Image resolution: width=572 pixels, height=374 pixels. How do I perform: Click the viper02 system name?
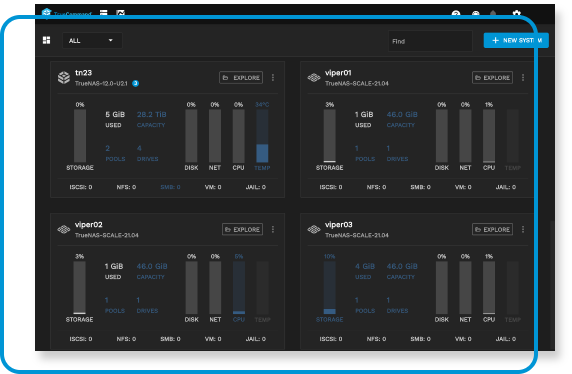[89, 224]
